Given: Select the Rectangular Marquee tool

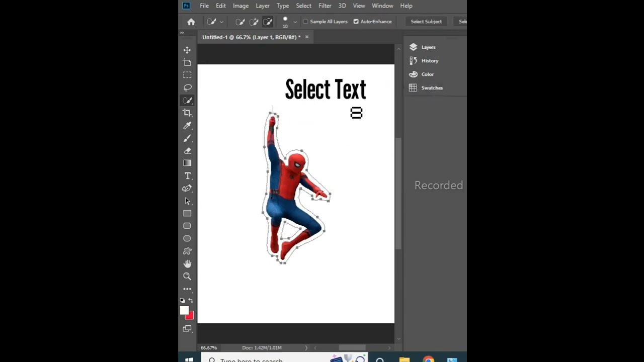Looking at the screenshot, I should 187,75.
